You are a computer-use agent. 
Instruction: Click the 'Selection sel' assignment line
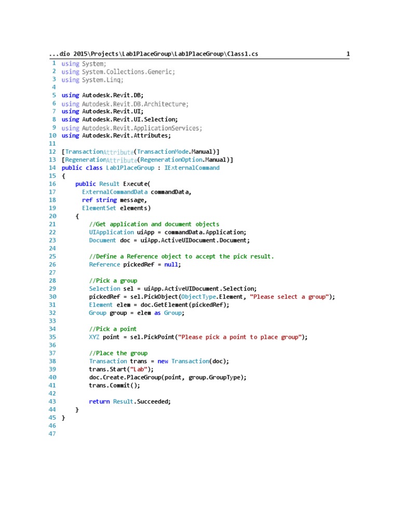pyautogui.click(x=172, y=289)
